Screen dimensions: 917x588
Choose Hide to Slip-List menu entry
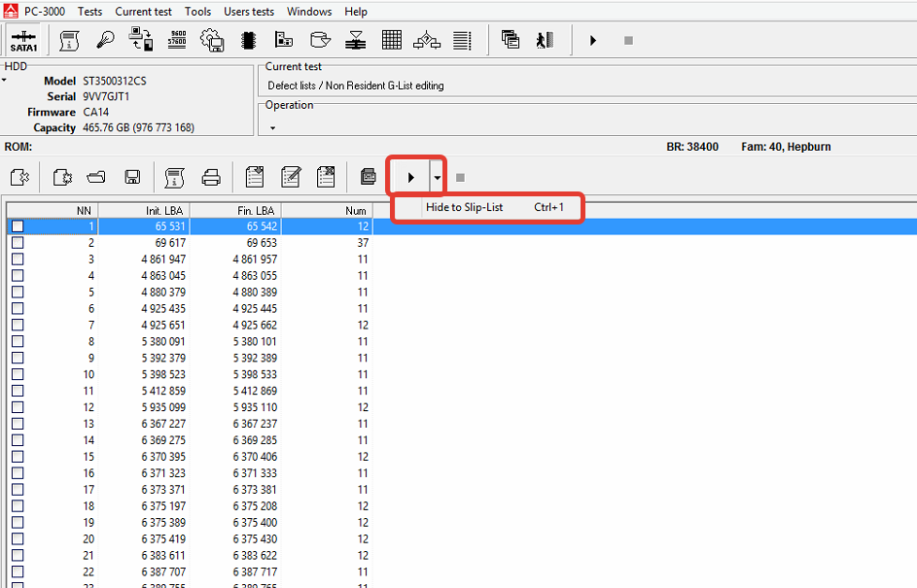coord(464,208)
